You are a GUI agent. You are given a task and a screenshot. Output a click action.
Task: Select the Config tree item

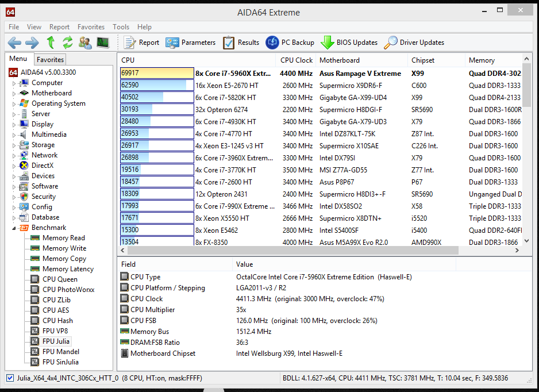pyautogui.click(x=42, y=207)
